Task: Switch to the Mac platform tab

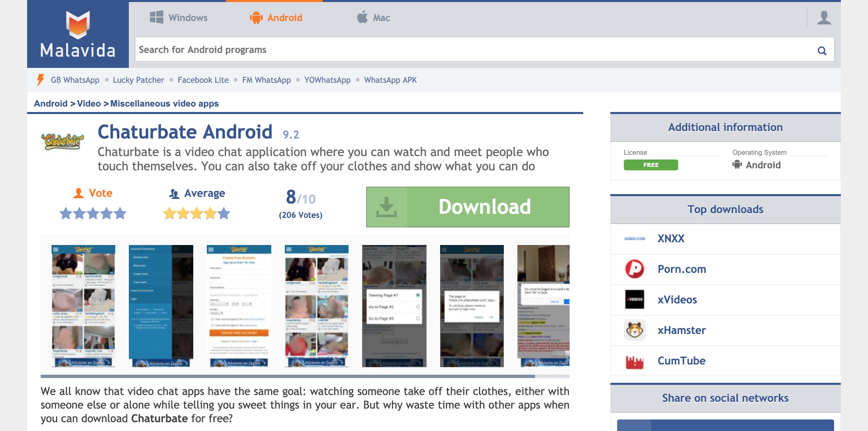Action: tap(373, 17)
